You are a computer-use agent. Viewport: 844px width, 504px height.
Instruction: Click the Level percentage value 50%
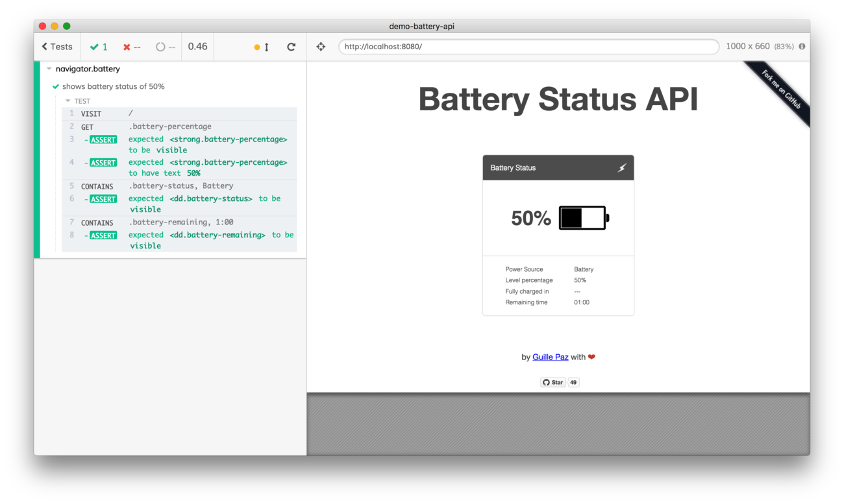coord(580,280)
